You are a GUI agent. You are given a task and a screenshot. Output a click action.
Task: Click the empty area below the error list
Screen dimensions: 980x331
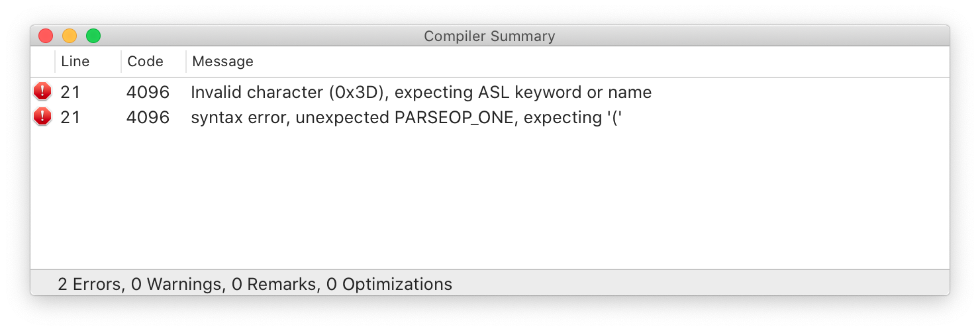tap(490, 199)
